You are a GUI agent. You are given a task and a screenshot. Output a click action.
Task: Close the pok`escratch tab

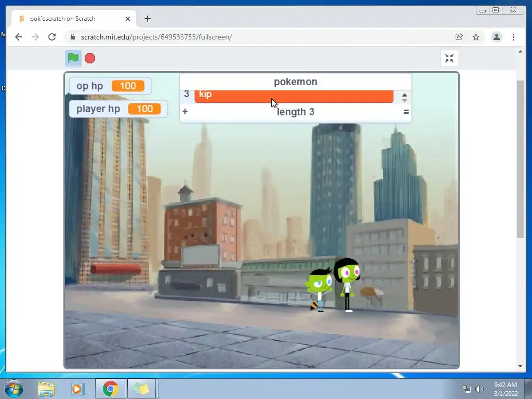[128, 19]
